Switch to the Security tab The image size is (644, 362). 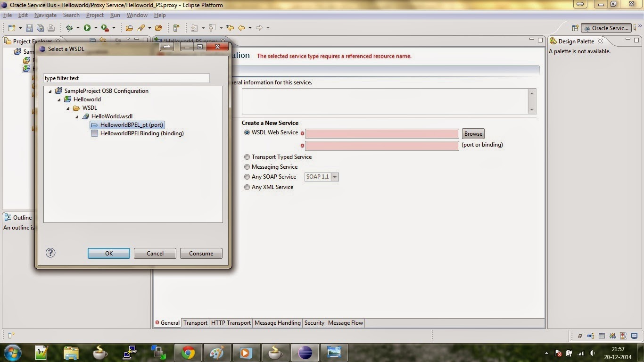click(x=314, y=323)
